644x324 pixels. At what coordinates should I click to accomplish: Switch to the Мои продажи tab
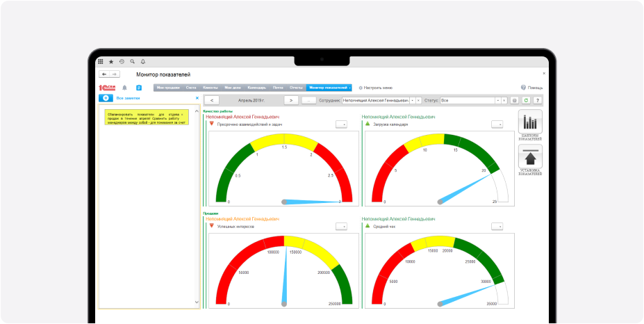168,88
